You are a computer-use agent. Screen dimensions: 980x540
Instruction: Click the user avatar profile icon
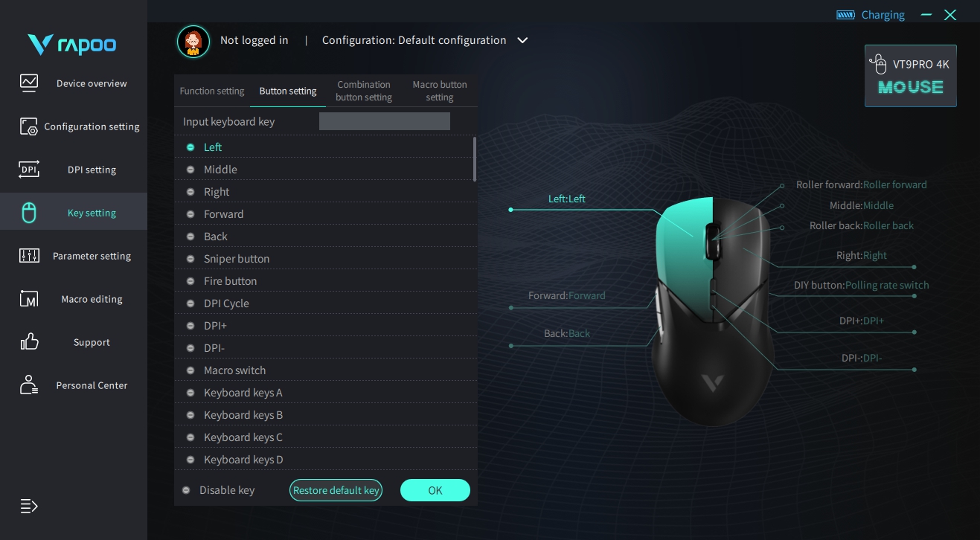pyautogui.click(x=193, y=41)
